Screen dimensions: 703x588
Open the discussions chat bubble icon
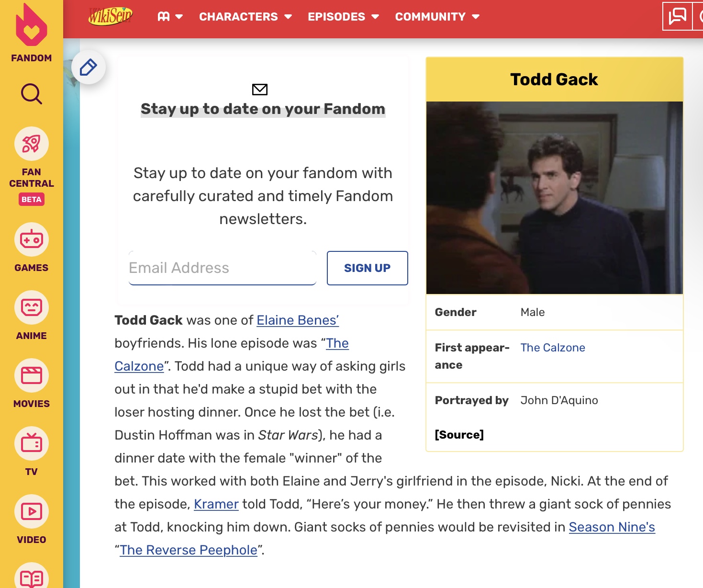(x=677, y=16)
